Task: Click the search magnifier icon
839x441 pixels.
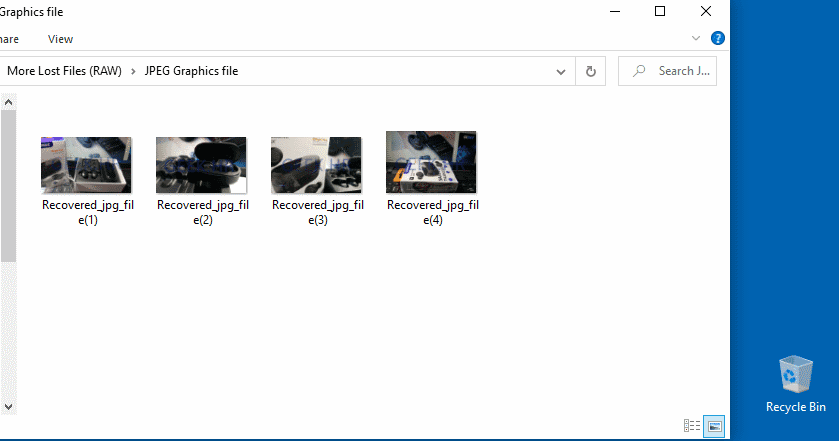Action: tap(638, 71)
